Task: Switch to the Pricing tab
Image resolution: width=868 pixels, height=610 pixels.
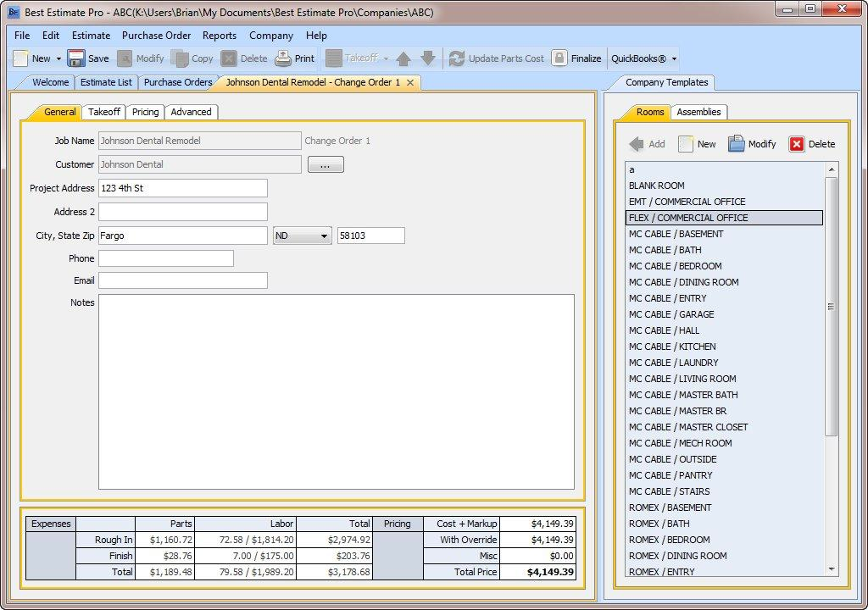Action: [145, 111]
